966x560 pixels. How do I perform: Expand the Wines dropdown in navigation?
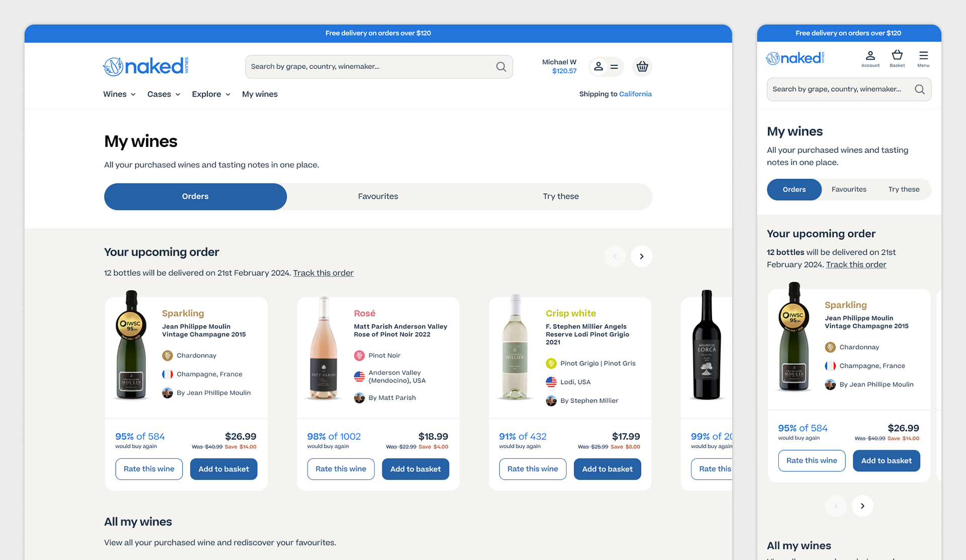tap(119, 94)
